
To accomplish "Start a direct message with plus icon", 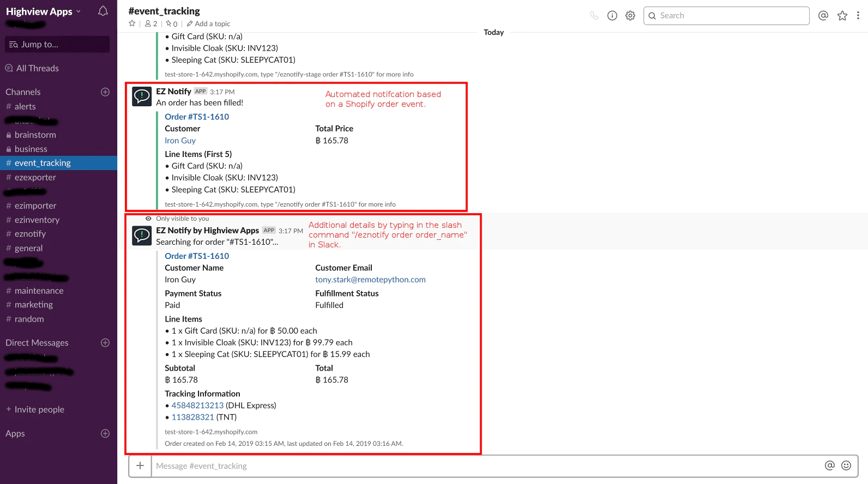I will pyautogui.click(x=105, y=343).
